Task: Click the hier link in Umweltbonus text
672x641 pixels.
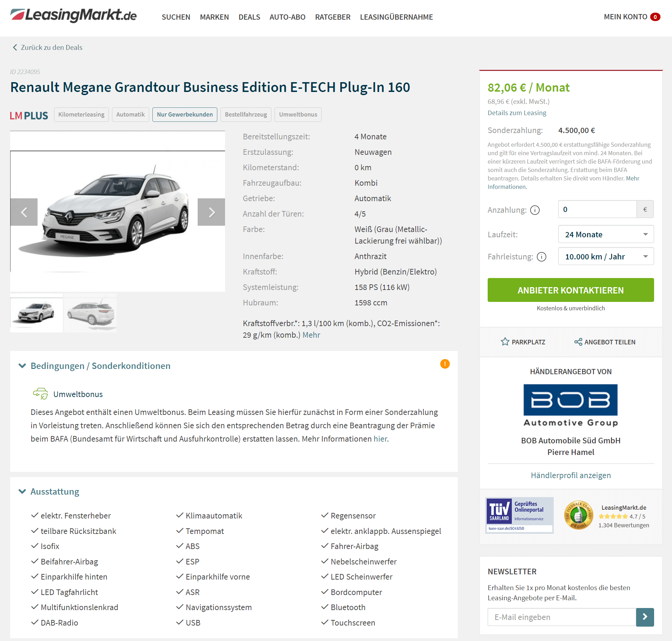Action: pos(380,439)
